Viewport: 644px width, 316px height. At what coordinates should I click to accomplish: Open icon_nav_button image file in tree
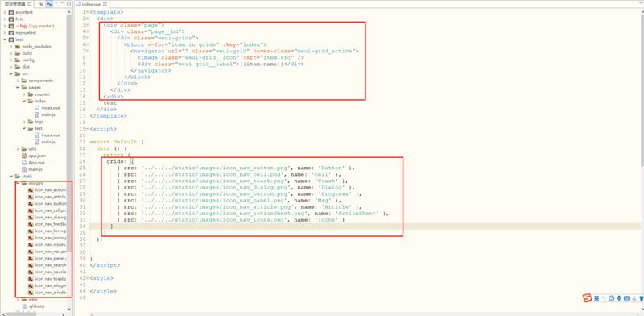pos(51,203)
